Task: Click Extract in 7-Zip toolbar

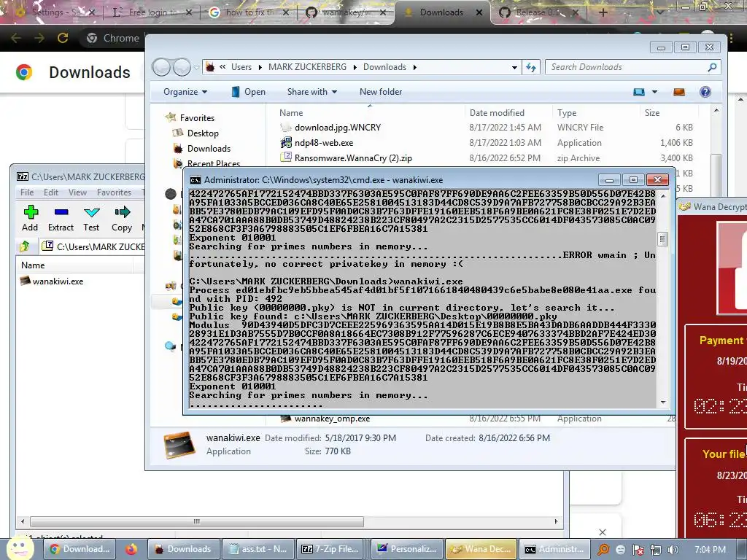Action: (x=61, y=217)
